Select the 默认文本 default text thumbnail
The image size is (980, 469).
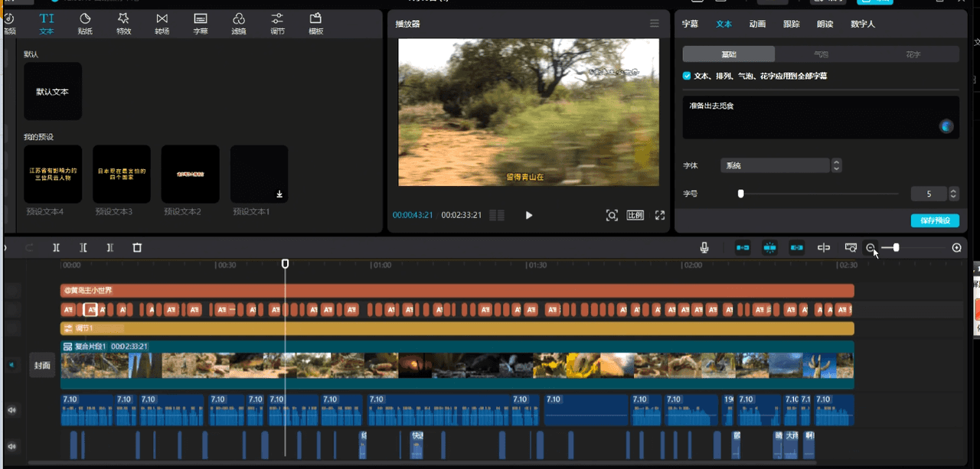53,91
